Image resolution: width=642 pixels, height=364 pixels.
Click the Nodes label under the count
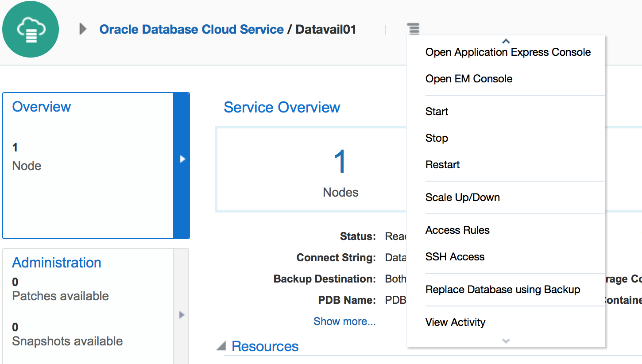(x=340, y=192)
